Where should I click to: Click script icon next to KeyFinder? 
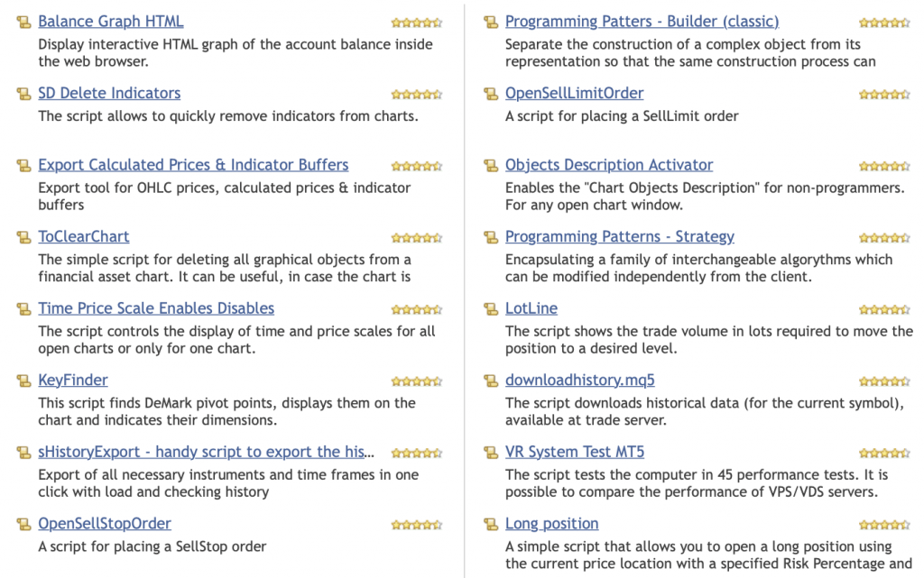[23, 381]
